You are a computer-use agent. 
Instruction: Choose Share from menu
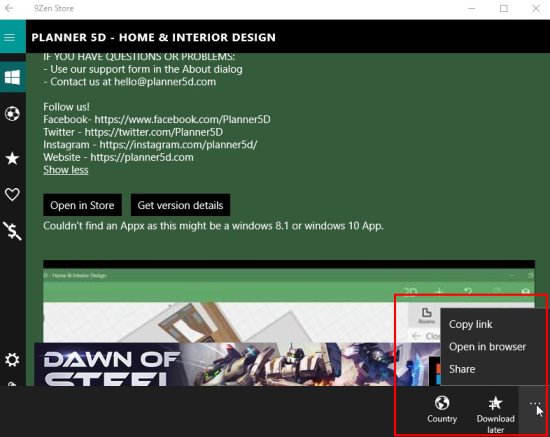(x=462, y=369)
